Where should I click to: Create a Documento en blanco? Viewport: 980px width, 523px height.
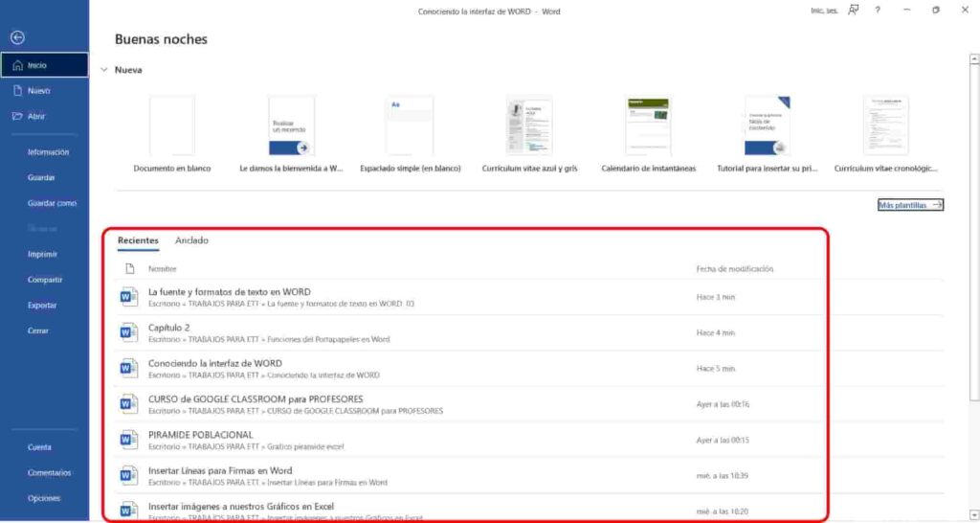coord(172,134)
